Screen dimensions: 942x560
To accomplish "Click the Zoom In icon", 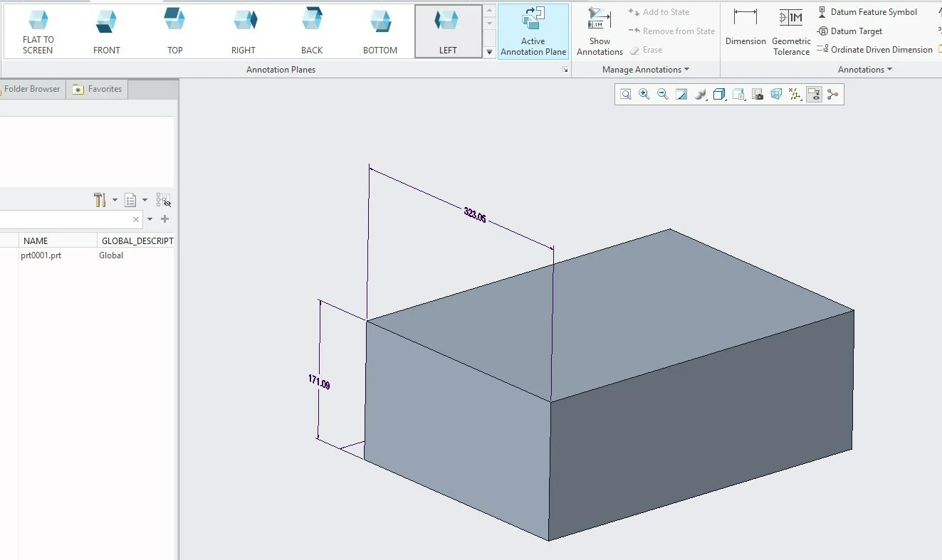I will [644, 94].
